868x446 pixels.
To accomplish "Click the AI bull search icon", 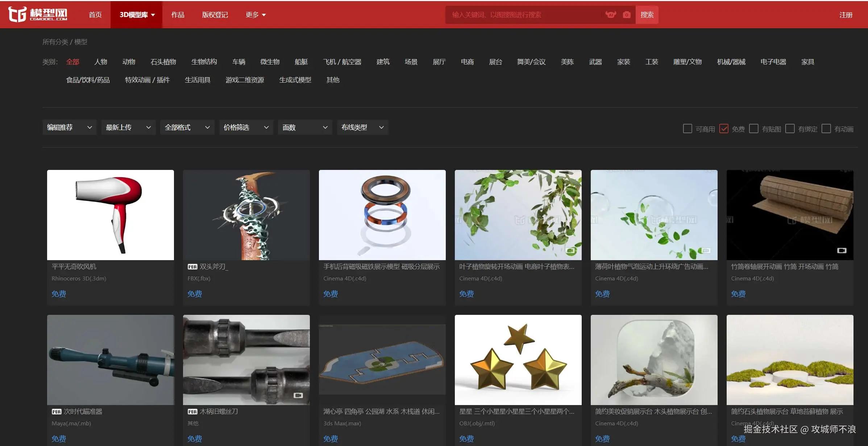I will pyautogui.click(x=611, y=14).
